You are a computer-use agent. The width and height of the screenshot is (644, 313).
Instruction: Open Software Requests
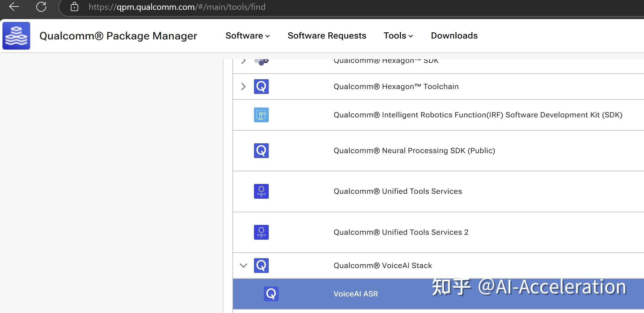(x=327, y=35)
